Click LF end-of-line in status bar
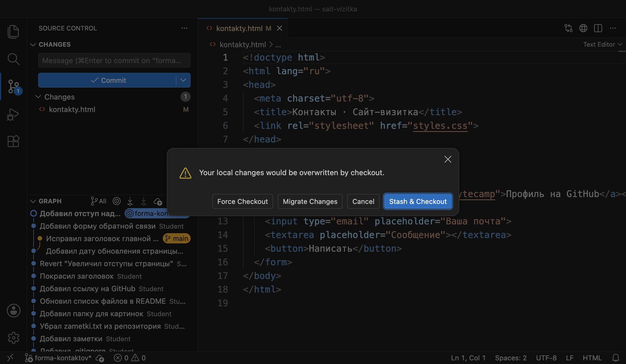 tap(570, 358)
